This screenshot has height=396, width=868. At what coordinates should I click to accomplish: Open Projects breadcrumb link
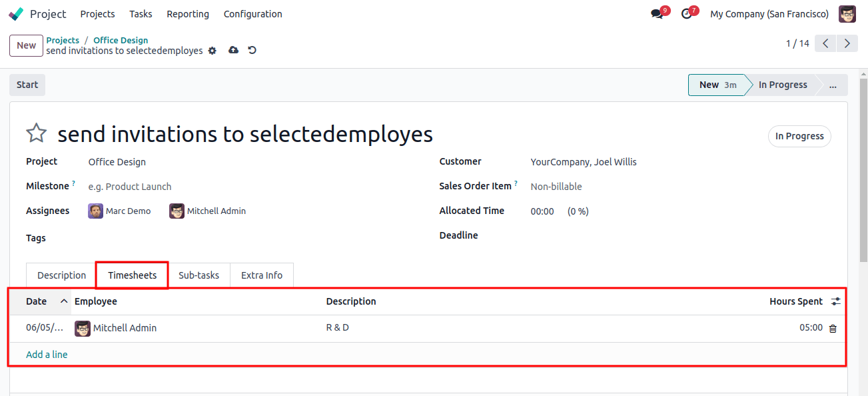pyautogui.click(x=63, y=40)
